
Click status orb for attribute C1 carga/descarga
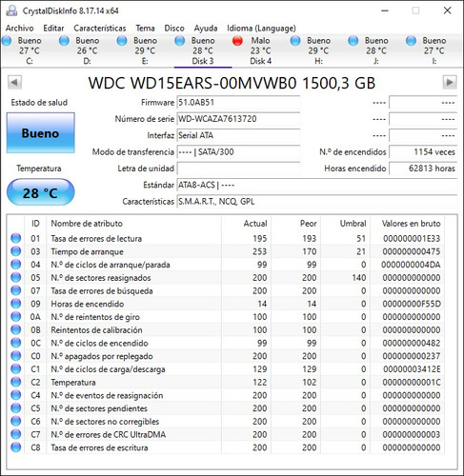[x=16, y=368]
